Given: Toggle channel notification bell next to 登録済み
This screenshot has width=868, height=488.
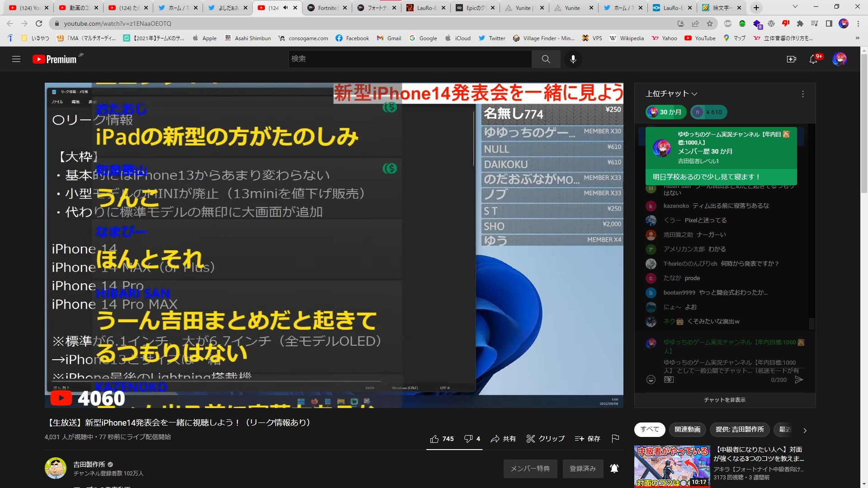Looking at the screenshot, I should pyautogui.click(x=614, y=469).
